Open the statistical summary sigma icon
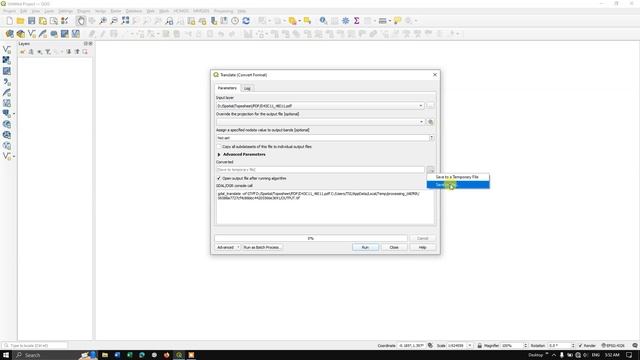The image size is (640, 360). click(x=356, y=21)
